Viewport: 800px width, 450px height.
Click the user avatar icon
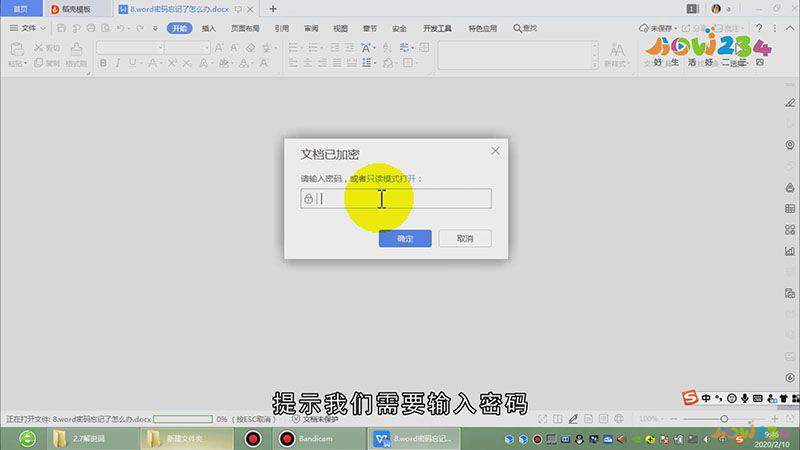[x=716, y=9]
